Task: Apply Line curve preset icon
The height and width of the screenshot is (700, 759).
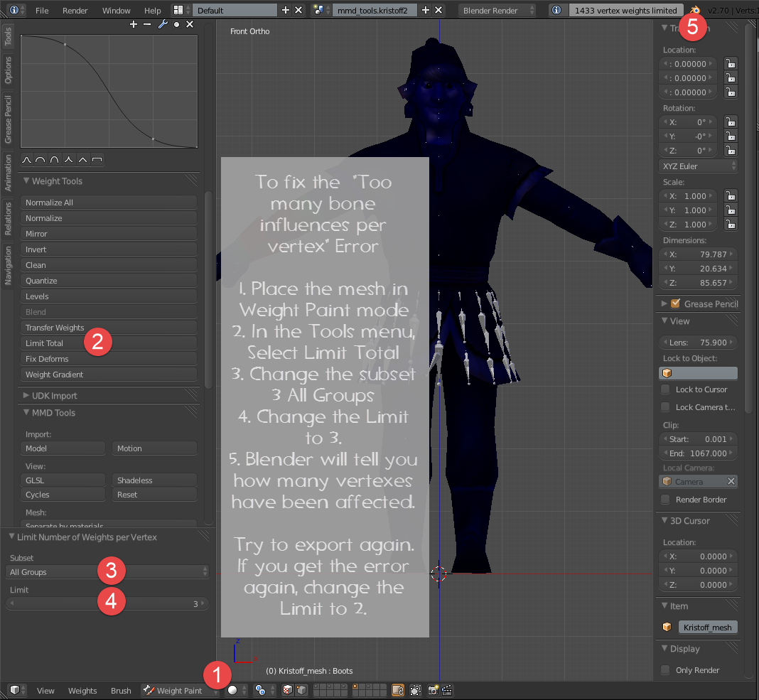Action: 82,160
